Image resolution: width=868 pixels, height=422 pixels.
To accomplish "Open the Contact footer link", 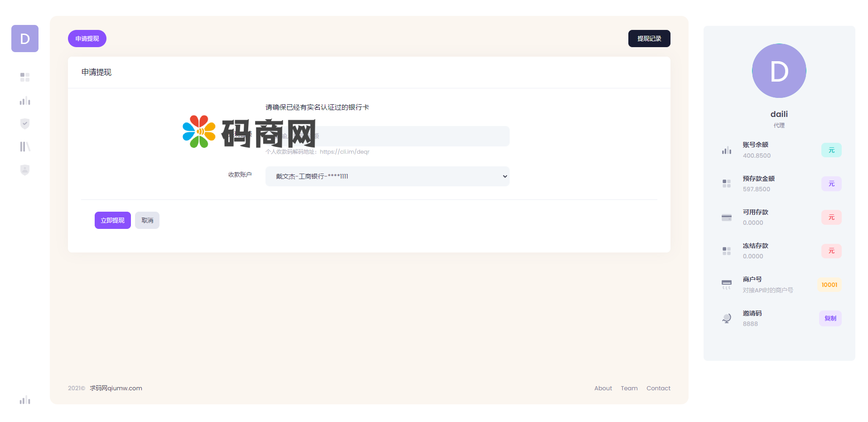I will click(658, 388).
